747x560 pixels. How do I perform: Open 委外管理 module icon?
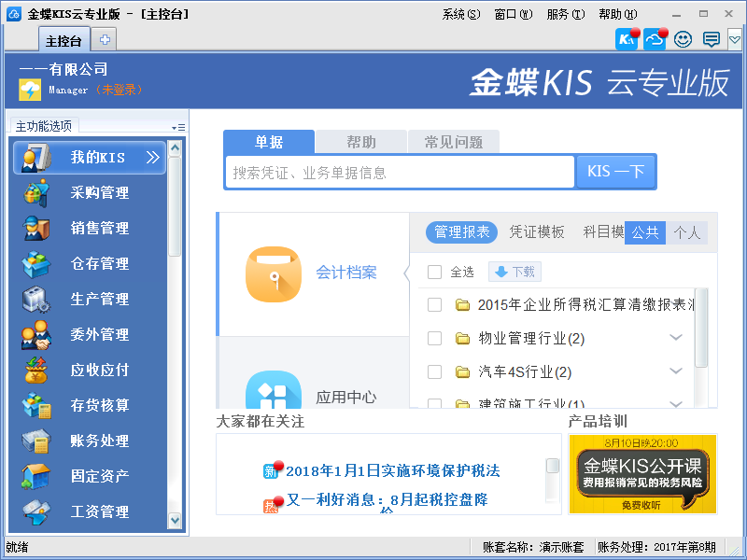click(36, 335)
